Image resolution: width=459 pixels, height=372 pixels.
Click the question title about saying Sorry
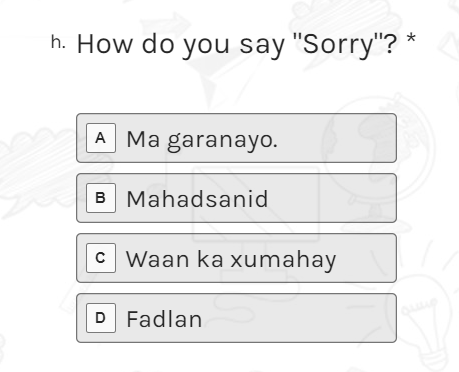coord(237,45)
